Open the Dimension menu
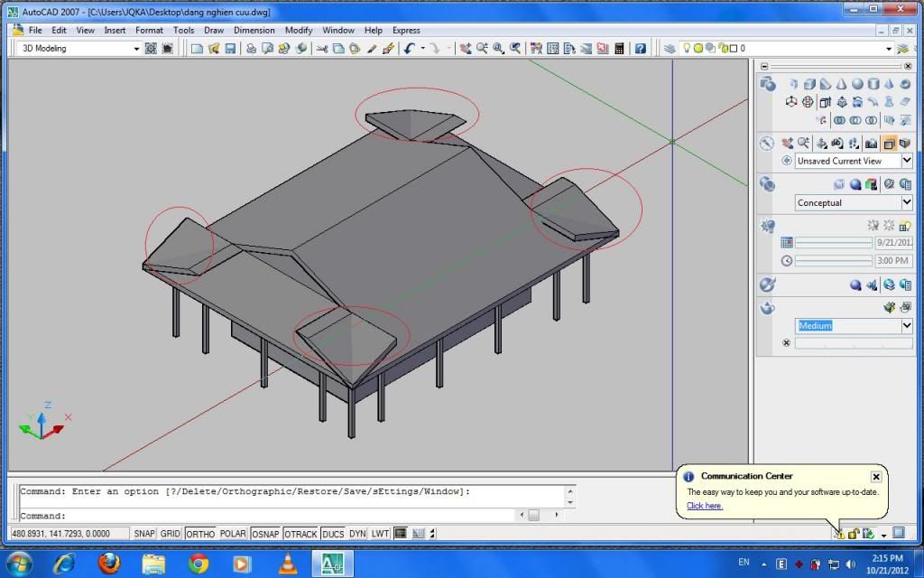 254,30
